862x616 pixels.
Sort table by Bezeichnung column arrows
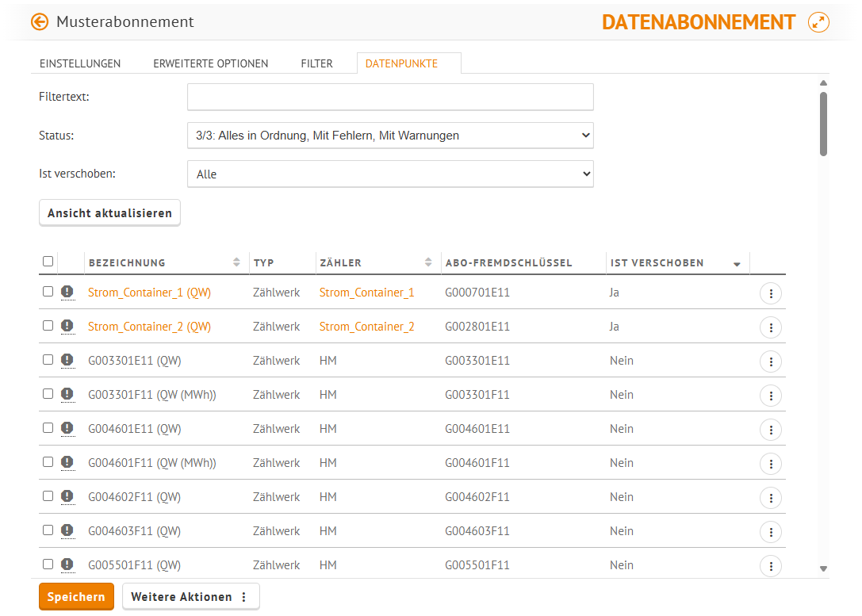(x=236, y=262)
